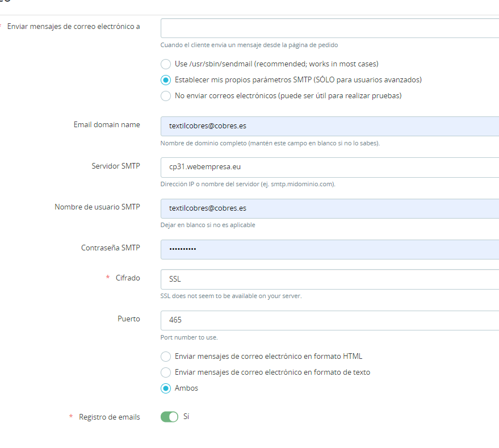This screenshot has width=499, height=448.
Task: Click the 'Cifrado' field label
Action: point(128,278)
